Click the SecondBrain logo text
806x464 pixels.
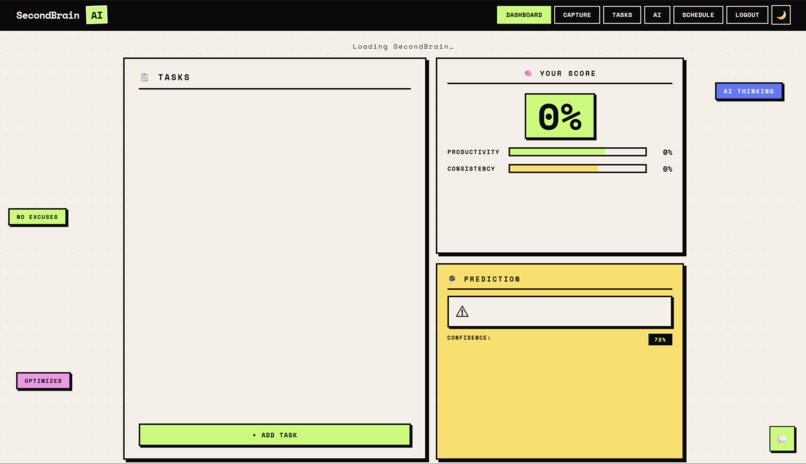pos(48,15)
